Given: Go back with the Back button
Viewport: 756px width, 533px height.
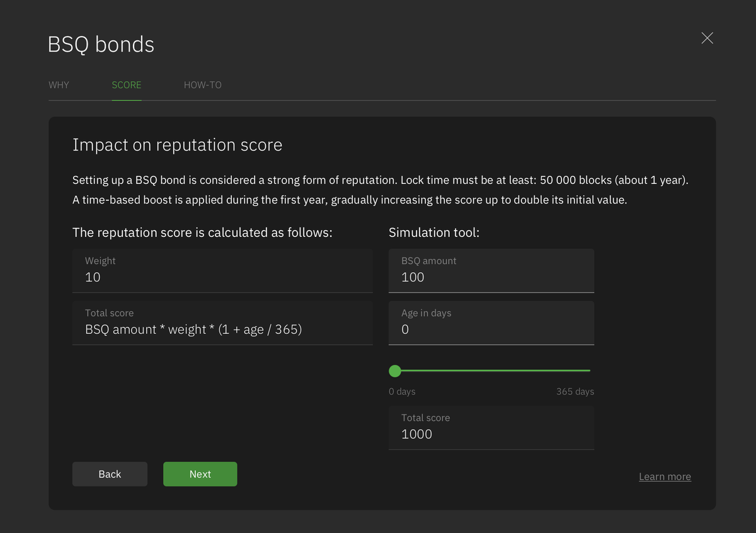Looking at the screenshot, I should click(110, 474).
